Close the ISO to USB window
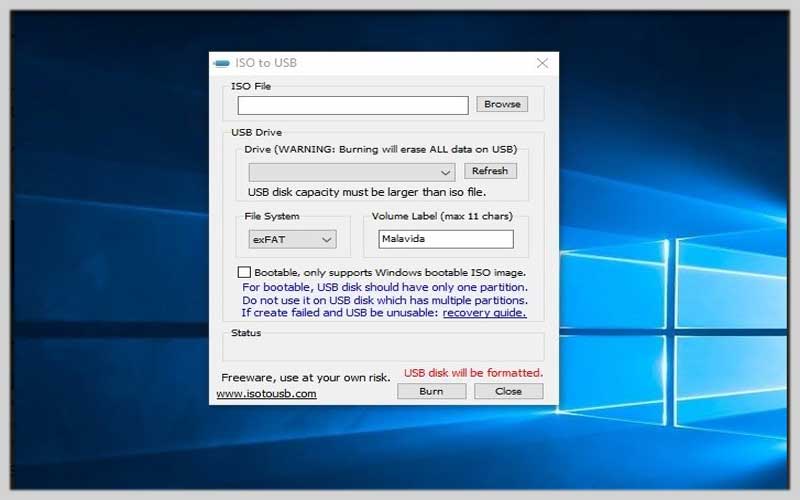This screenshot has height=500, width=800. 542,63
